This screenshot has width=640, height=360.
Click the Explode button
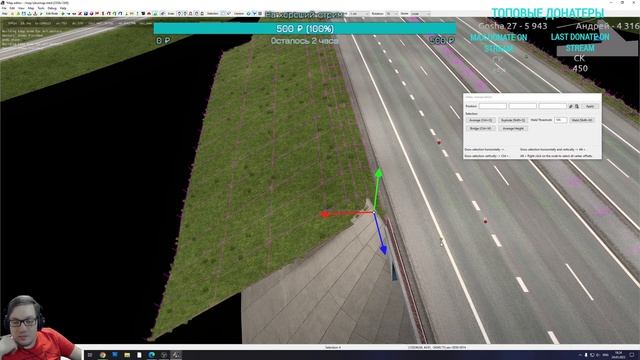click(513, 120)
